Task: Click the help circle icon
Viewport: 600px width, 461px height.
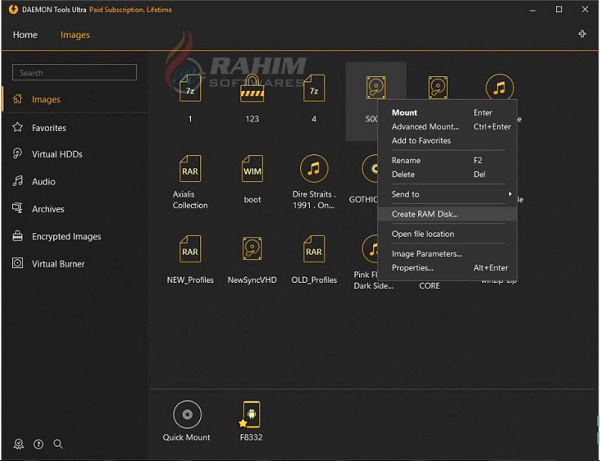Action: coord(38,444)
